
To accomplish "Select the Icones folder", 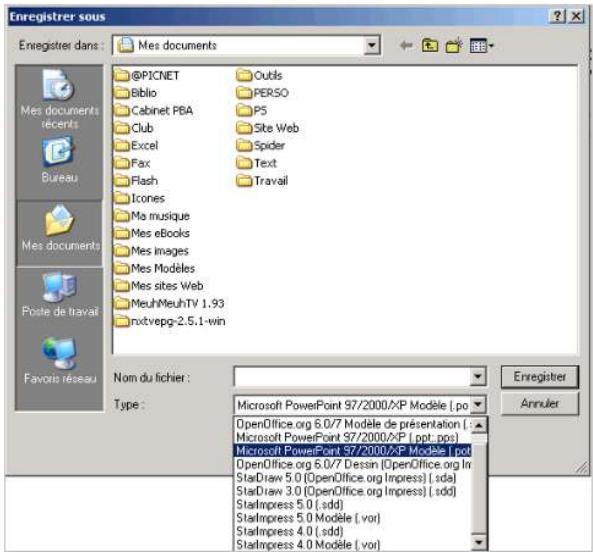I will 140,198.
